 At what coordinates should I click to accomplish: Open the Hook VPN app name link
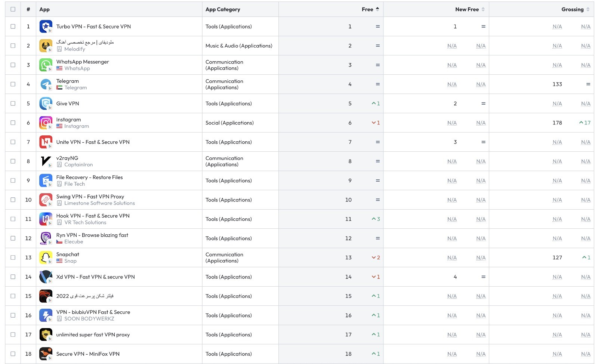point(93,216)
